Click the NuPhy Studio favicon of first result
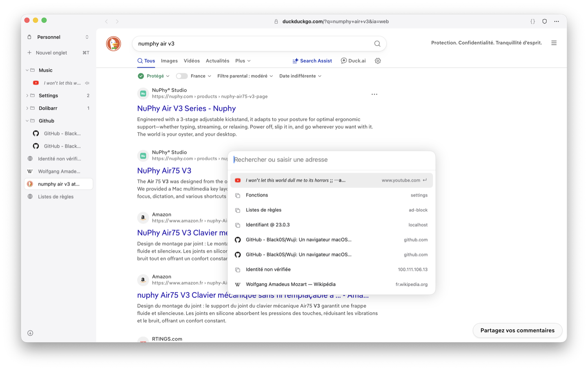Screen dimensions: 588x370 tap(143, 93)
